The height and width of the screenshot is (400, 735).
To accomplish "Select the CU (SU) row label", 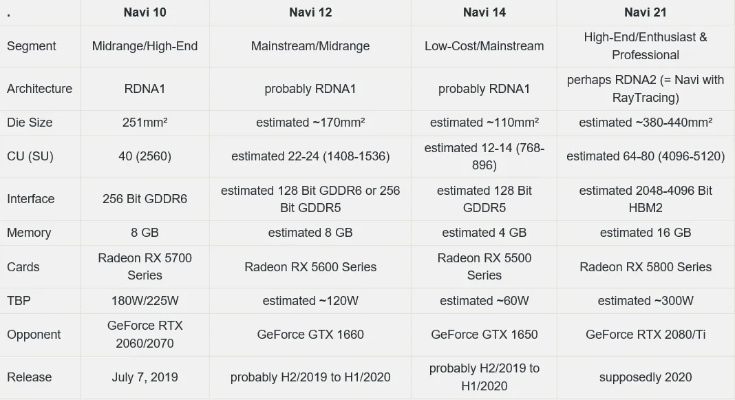I will click(31, 156).
